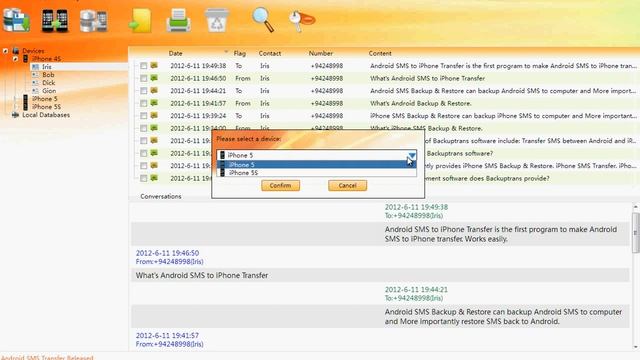Click the backup SMS to database toolbar icon

pos(16,20)
